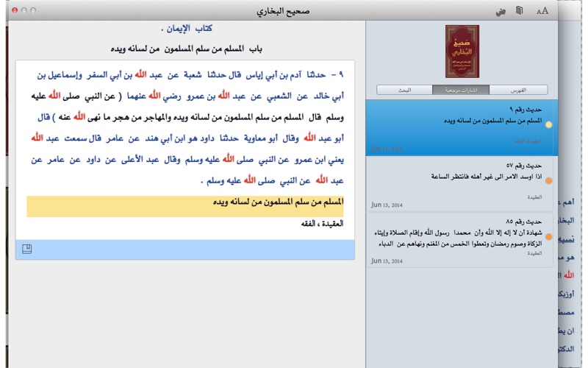Close the صحيح البخاري window with the red button
The width and height of the screenshot is (588, 368).
[15, 10]
